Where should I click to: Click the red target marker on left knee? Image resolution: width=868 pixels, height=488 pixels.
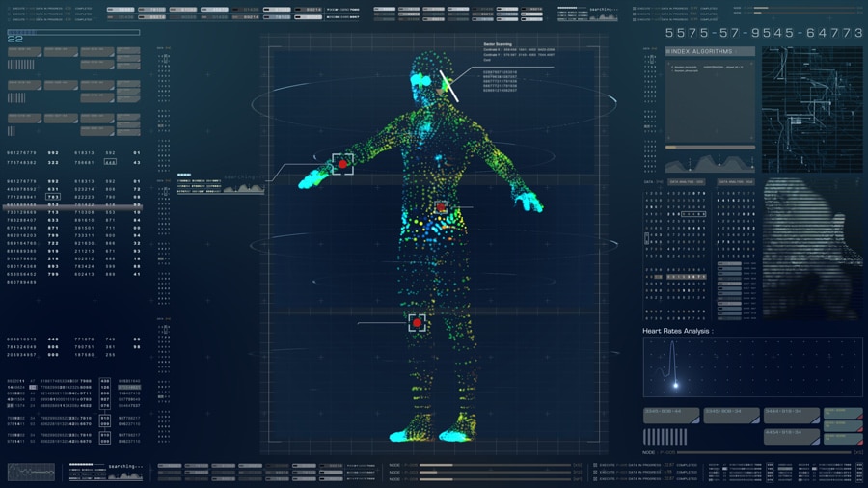pos(417,323)
